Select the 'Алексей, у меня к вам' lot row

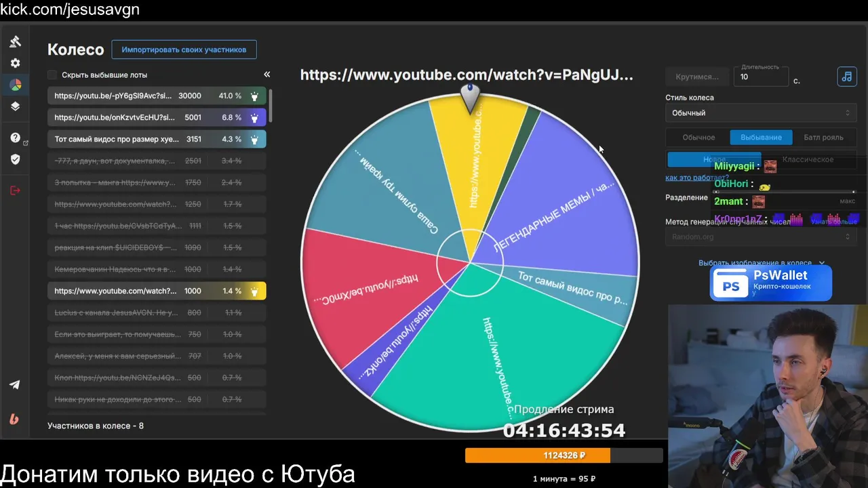pos(157,357)
